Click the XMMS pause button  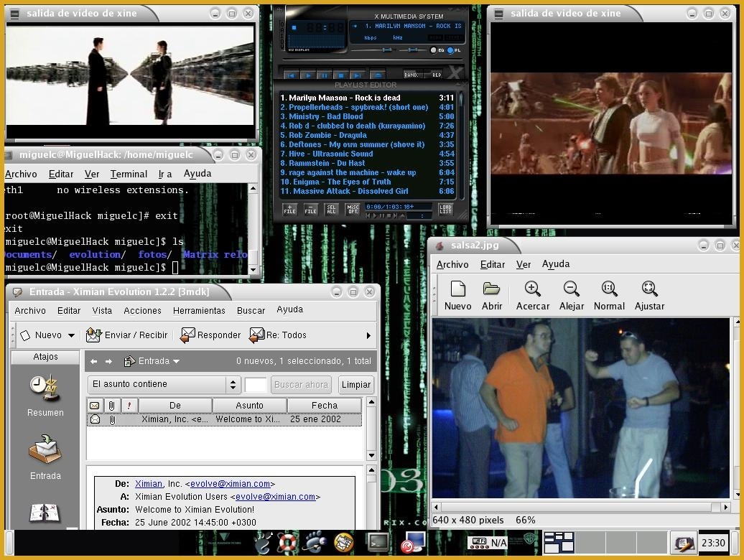325,75
